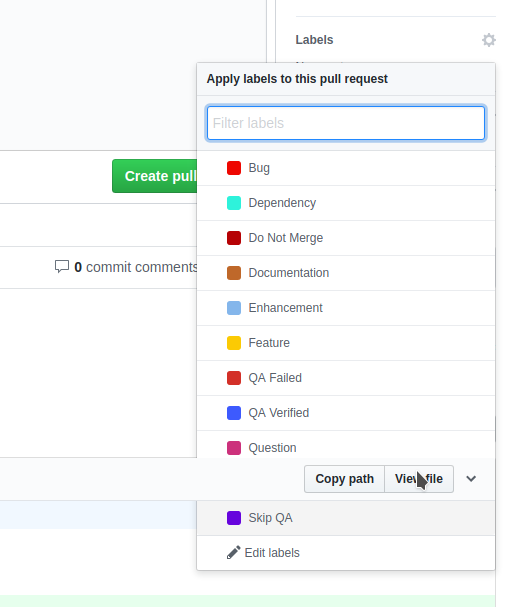
Task: Click the Copy path button
Action: 344,479
